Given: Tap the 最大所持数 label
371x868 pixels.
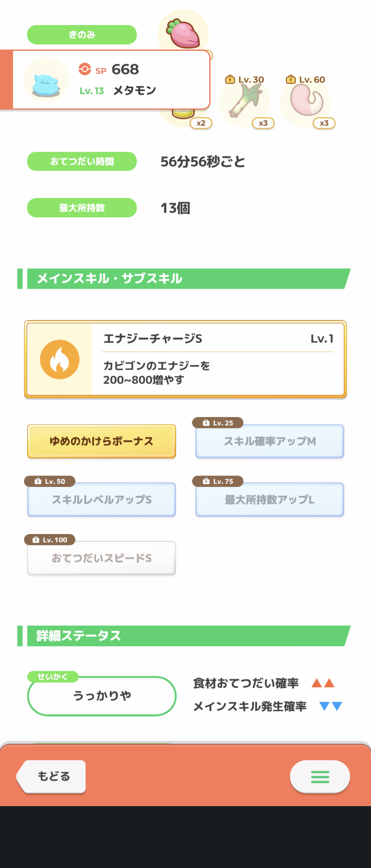Looking at the screenshot, I should tap(82, 208).
